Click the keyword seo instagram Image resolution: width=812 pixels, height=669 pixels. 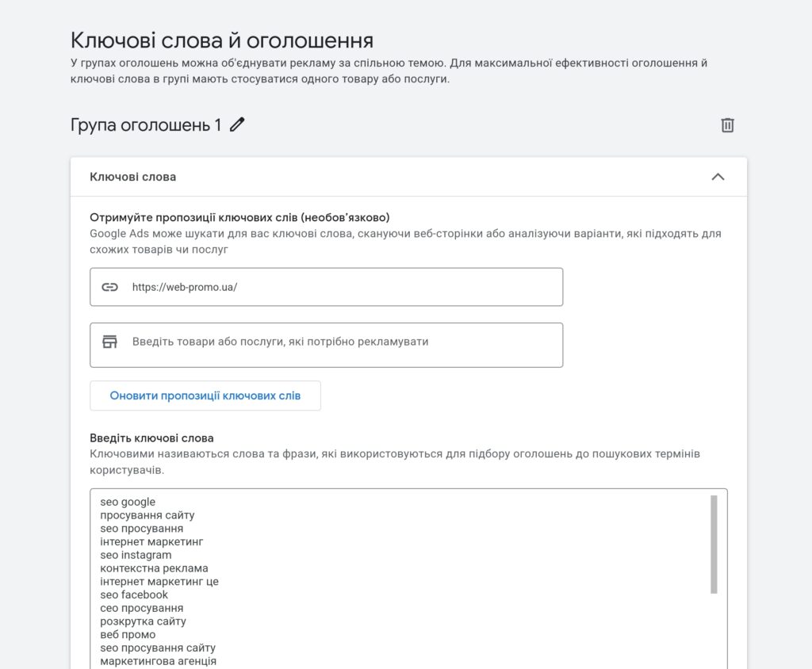click(x=136, y=555)
